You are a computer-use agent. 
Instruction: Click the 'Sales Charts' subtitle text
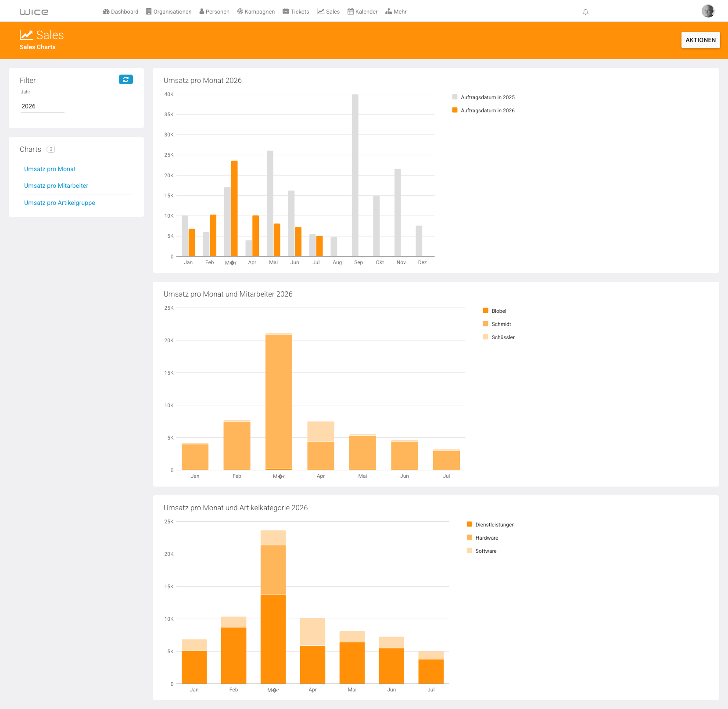click(38, 47)
